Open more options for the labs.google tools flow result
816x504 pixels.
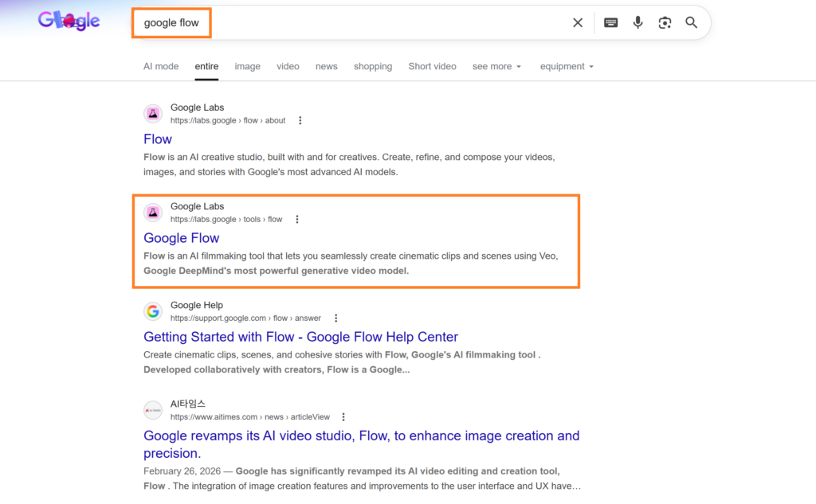coord(297,220)
